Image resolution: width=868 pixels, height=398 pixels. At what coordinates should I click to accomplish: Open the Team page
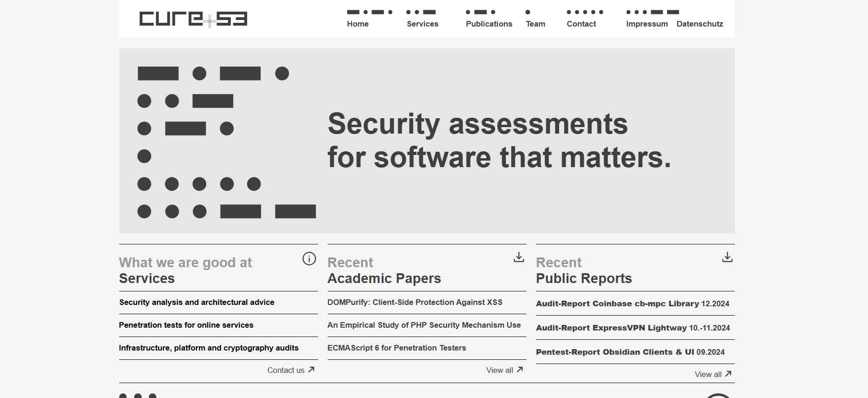click(536, 24)
